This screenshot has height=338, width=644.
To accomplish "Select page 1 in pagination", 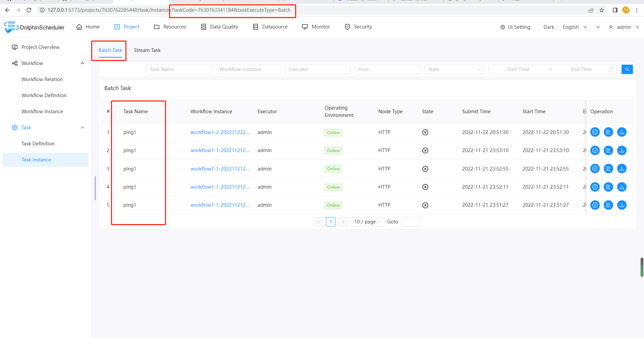I will 331,222.
